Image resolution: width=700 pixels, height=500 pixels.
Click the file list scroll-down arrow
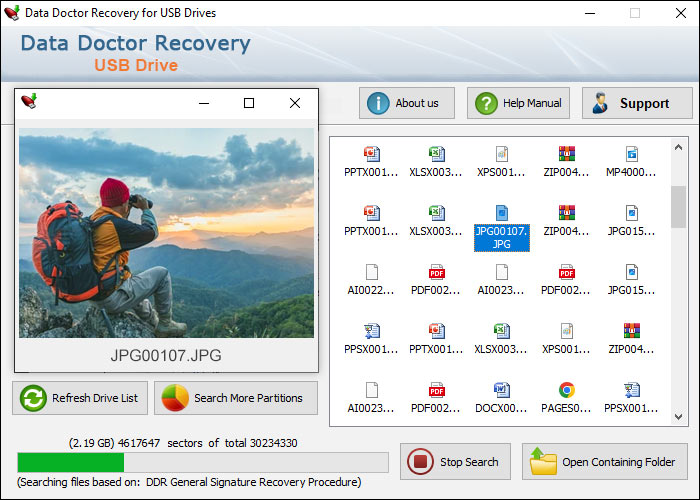tap(679, 417)
